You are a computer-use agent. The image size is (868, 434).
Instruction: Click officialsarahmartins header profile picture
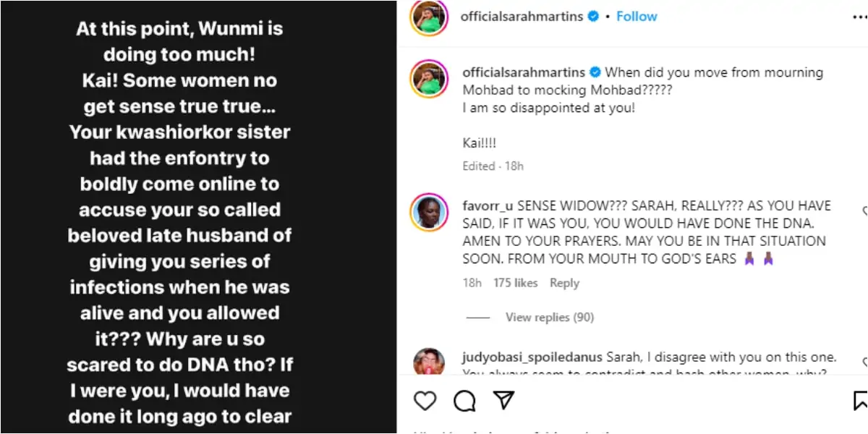coord(429,17)
